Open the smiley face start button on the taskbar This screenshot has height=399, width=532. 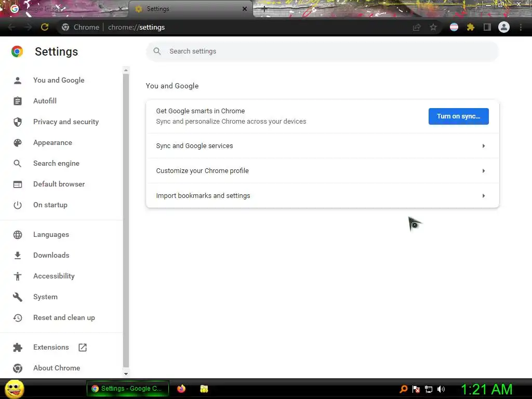pyautogui.click(x=15, y=389)
